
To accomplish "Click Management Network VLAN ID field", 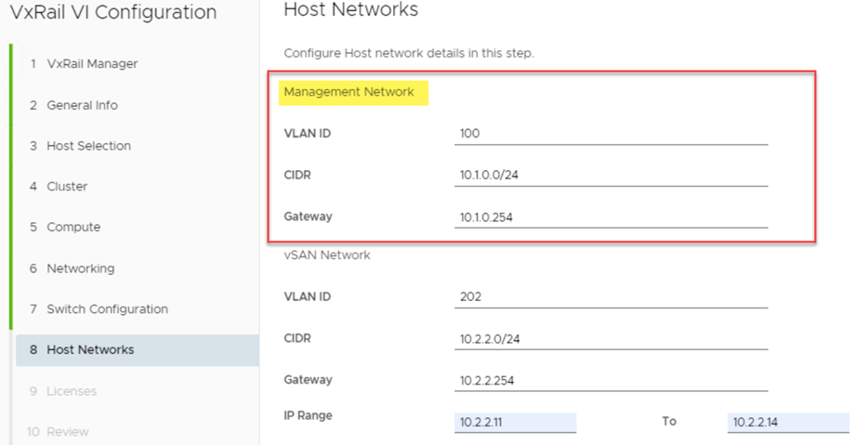I will (x=611, y=134).
